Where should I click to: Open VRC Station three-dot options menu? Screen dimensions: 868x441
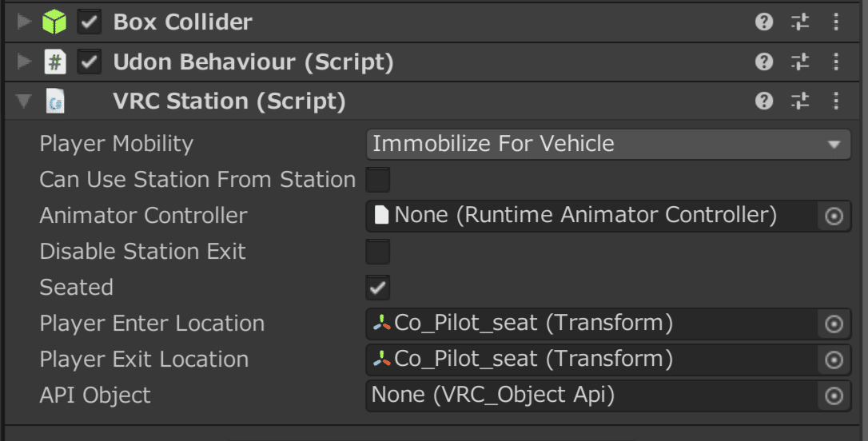point(836,101)
